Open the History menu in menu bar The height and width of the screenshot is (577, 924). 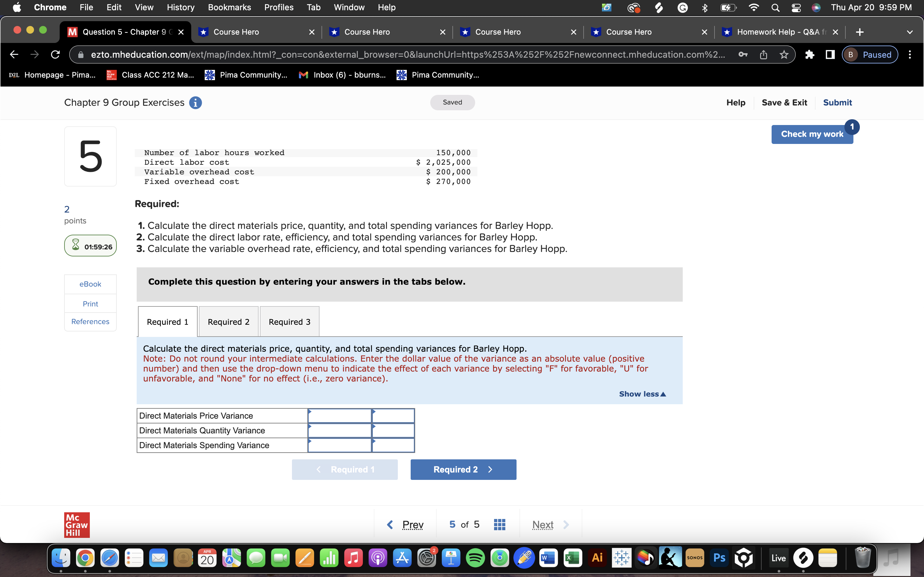point(180,7)
